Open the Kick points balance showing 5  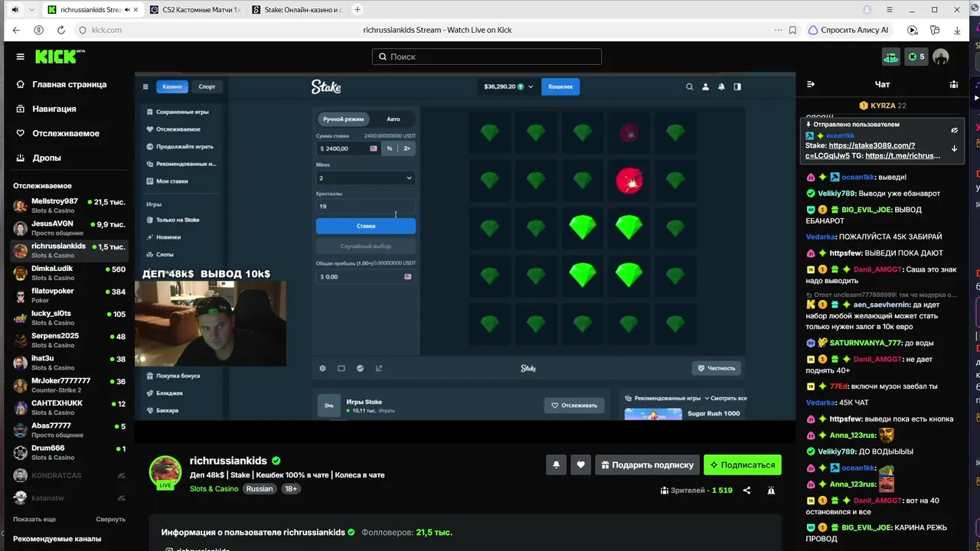(x=916, y=57)
